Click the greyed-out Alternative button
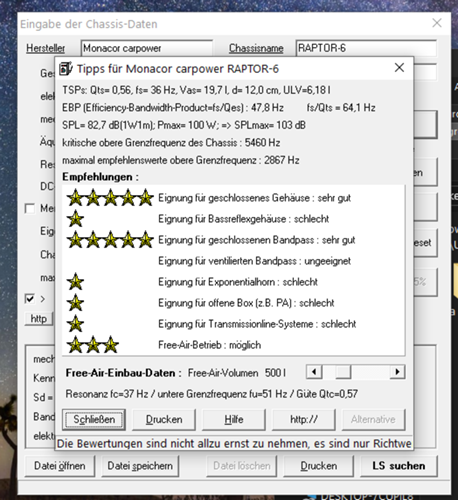 373,419
